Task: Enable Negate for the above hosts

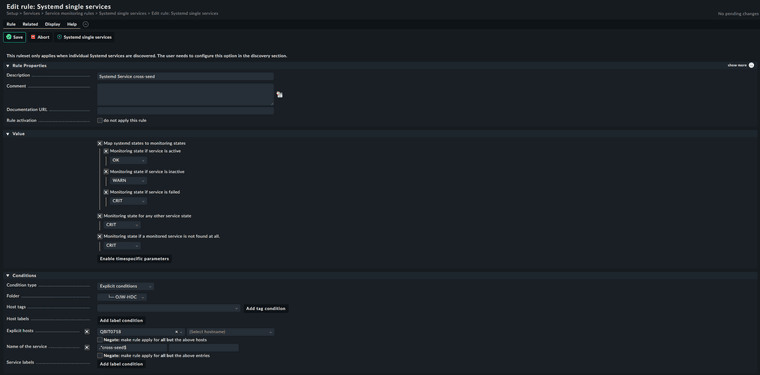Action: [x=100, y=340]
